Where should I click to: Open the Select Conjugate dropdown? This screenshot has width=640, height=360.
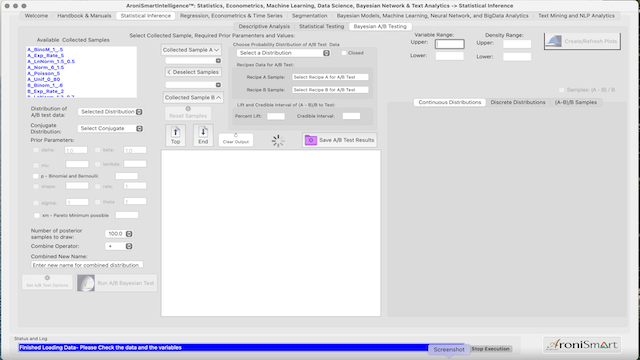tap(110, 129)
